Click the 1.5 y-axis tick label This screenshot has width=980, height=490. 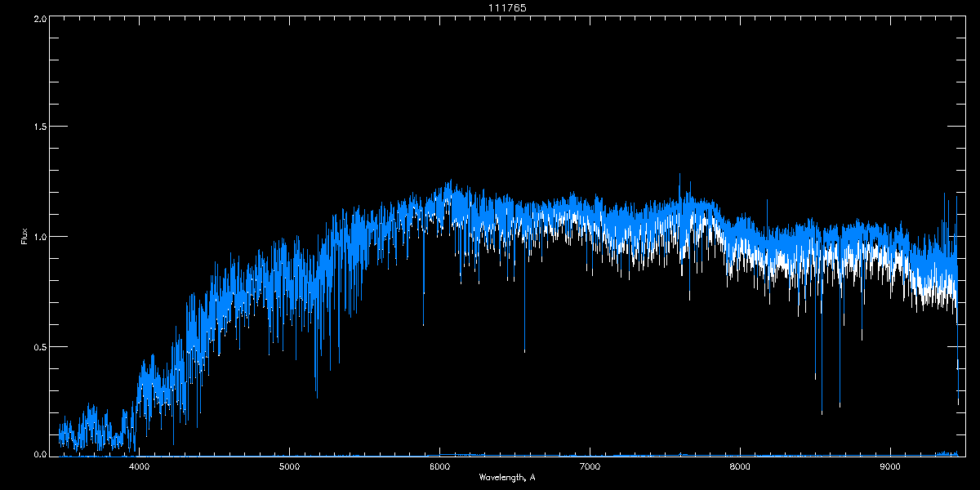coord(39,127)
